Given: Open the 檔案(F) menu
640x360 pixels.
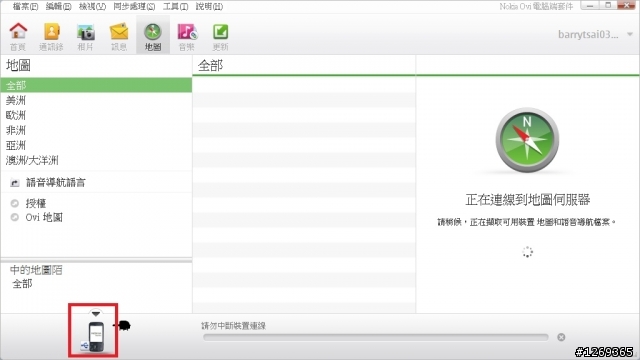Looking at the screenshot, I should (x=25, y=7).
